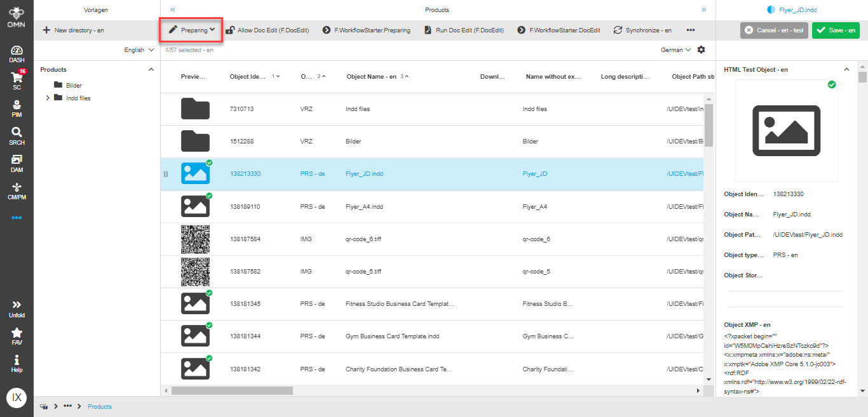Viewport: 868px width, 417px height.
Task: Open the DAM module icon
Action: tap(17, 162)
